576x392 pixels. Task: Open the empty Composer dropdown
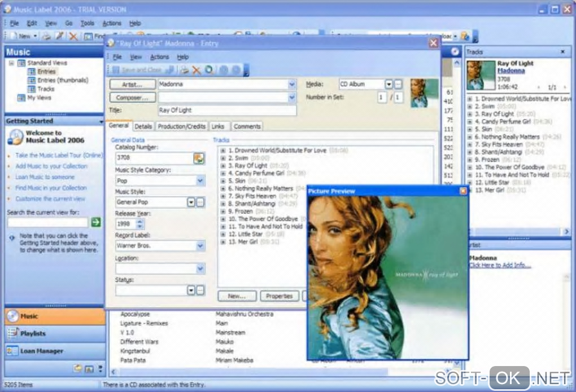tap(292, 98)
